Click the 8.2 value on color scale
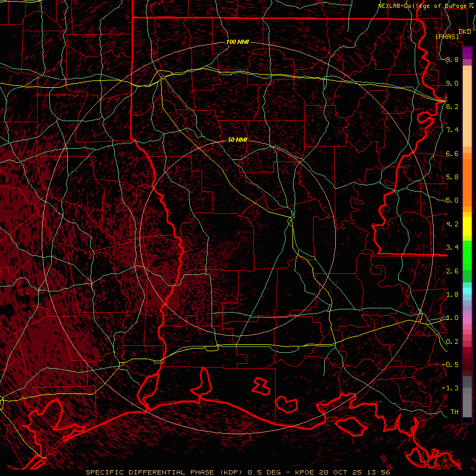476x476 pixels. point(452,106)
